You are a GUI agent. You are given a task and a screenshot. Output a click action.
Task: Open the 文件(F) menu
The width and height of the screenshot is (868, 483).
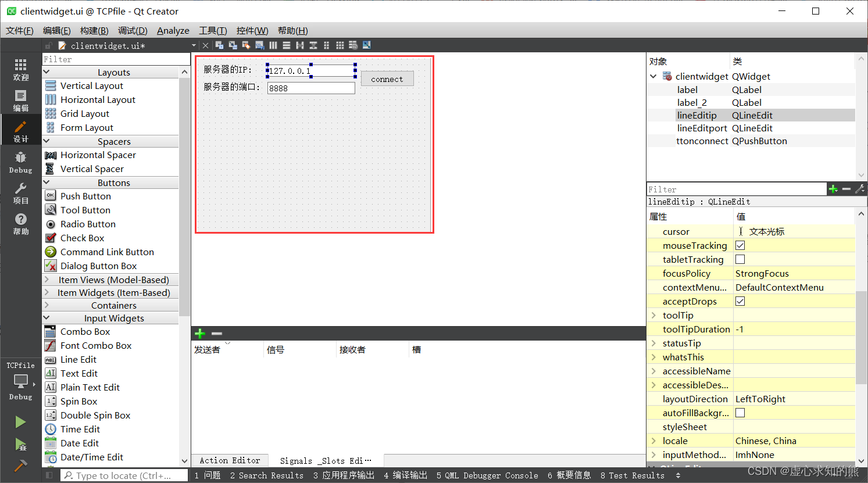tap(20, 31)
